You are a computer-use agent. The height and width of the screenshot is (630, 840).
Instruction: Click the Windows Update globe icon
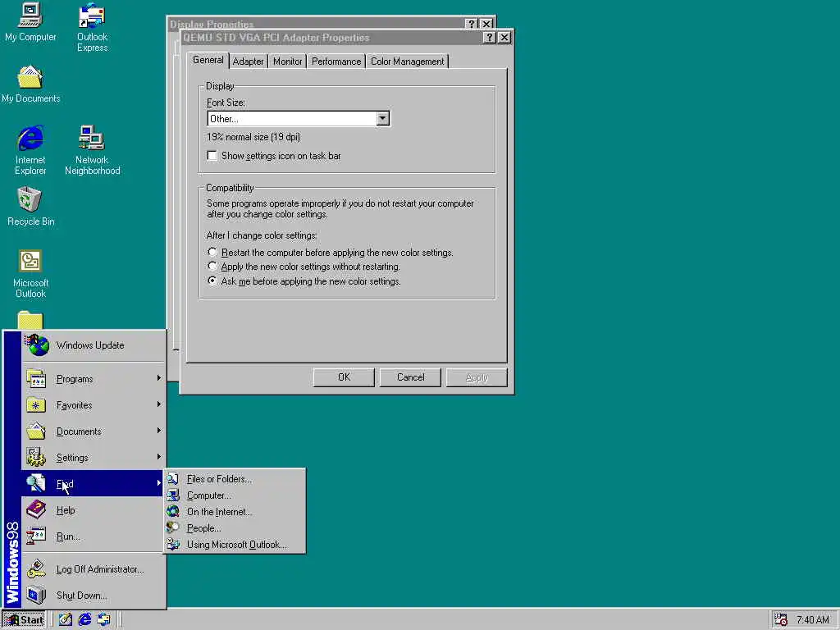tap(38, 345)
